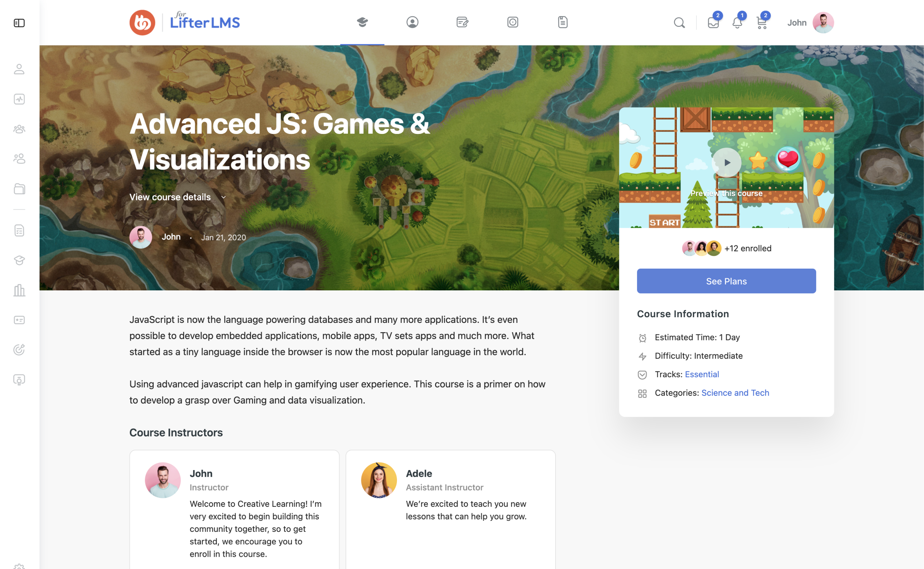
Task: Select the clipboard document nav tab
Action: [x=563, y=22]
